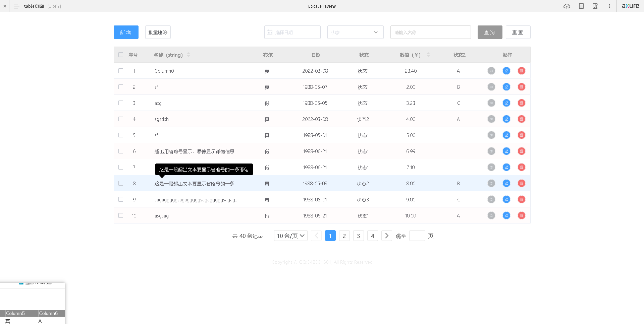Screen dimensions: 644x324
Task: Go to previous page arrow
Action: click(x=316, y=236)
